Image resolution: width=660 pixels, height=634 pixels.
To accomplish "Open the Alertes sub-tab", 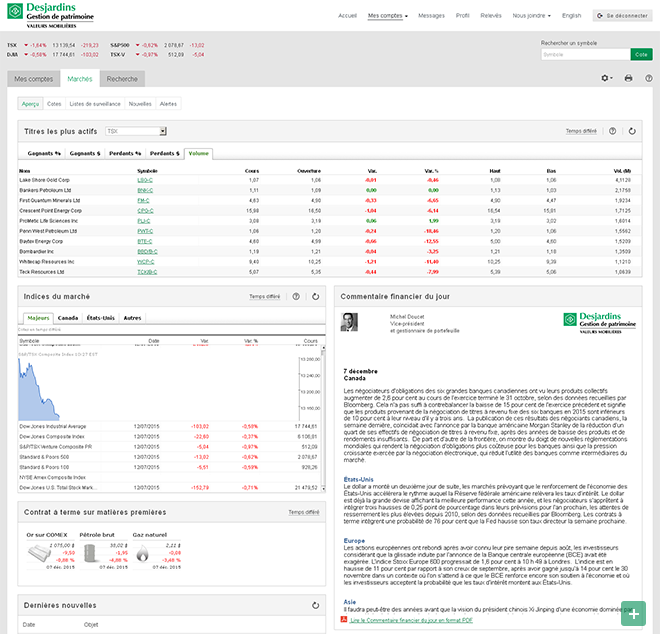I will click(x=168, y=104).
